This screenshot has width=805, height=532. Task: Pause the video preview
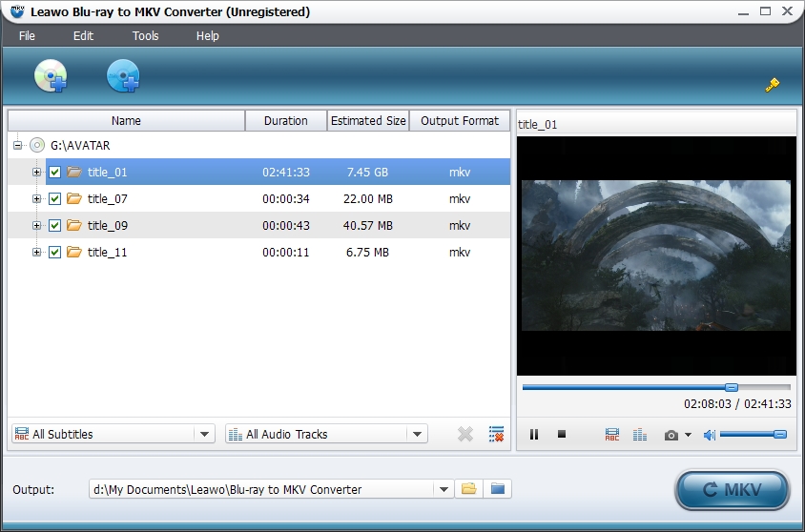[534, 435]
